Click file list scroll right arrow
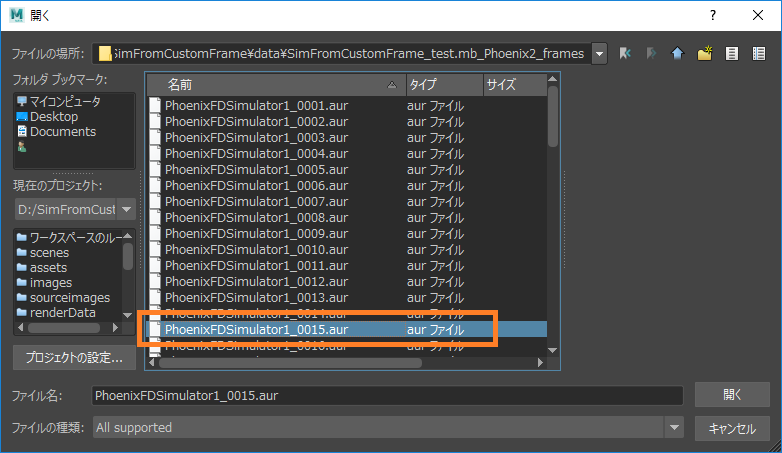782x453 pixels. (x=541, y=363)
